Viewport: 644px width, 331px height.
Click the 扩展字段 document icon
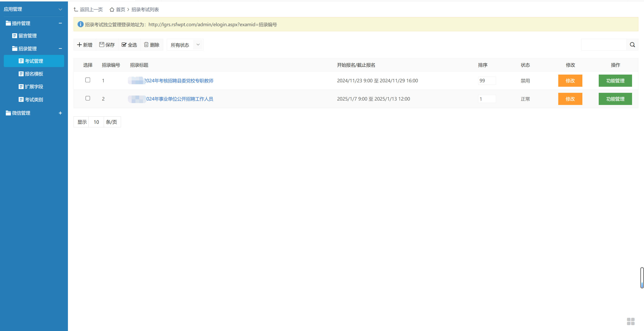point(21,87)
